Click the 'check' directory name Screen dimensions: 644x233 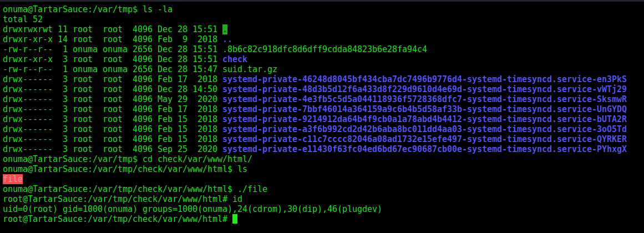coord(235,59)
